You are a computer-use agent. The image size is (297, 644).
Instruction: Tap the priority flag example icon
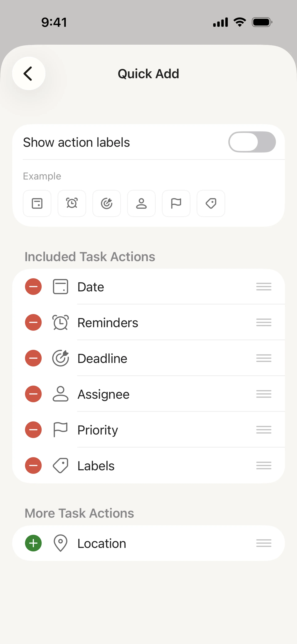[x=176, y=203]
